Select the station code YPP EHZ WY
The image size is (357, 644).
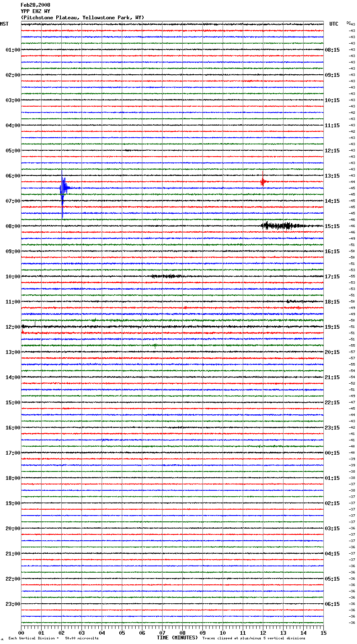click(x=35, y=11)
